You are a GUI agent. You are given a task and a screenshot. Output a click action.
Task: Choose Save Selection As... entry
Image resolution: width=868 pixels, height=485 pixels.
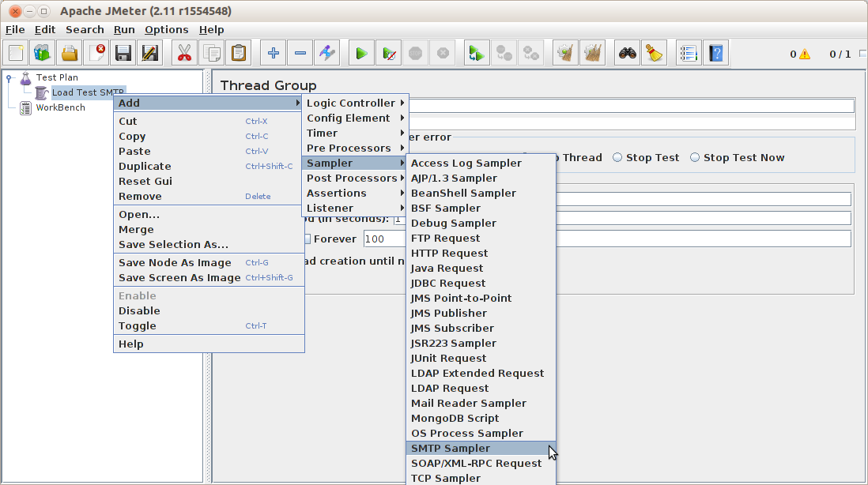pos(209,244)
